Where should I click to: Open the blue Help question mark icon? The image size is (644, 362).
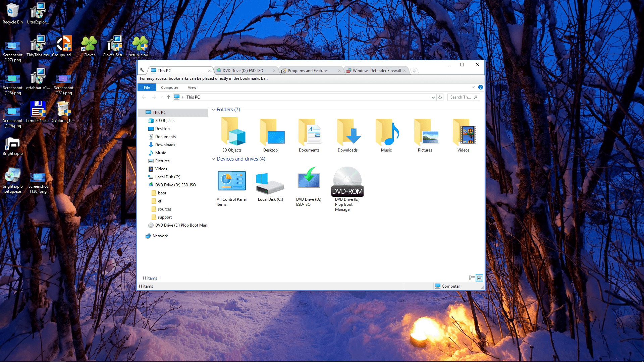[x=480, y=87]
